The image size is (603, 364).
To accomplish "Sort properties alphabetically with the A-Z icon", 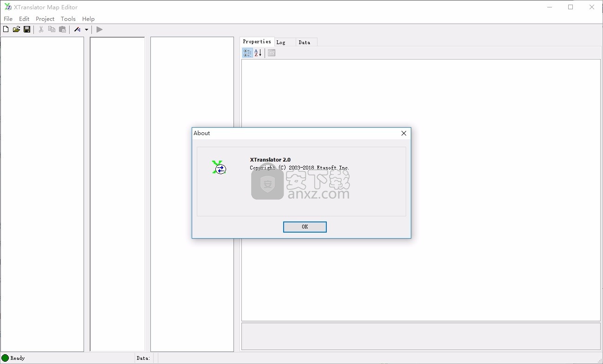I will tap(258, 53).
